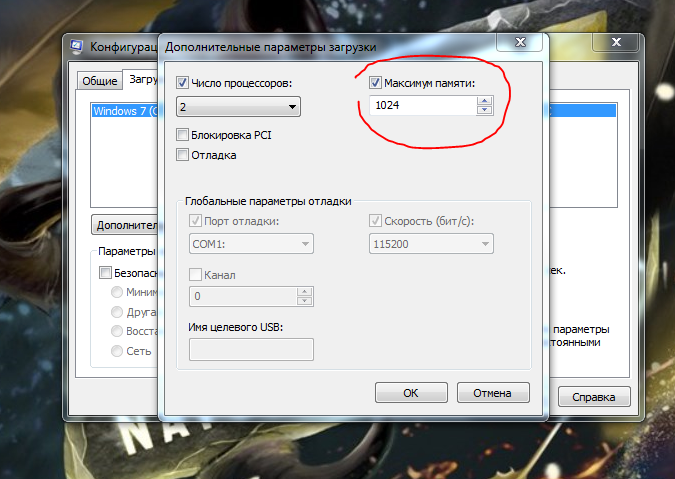
Task: Select the Сеть radio button
Action: (x=117, y=351)
